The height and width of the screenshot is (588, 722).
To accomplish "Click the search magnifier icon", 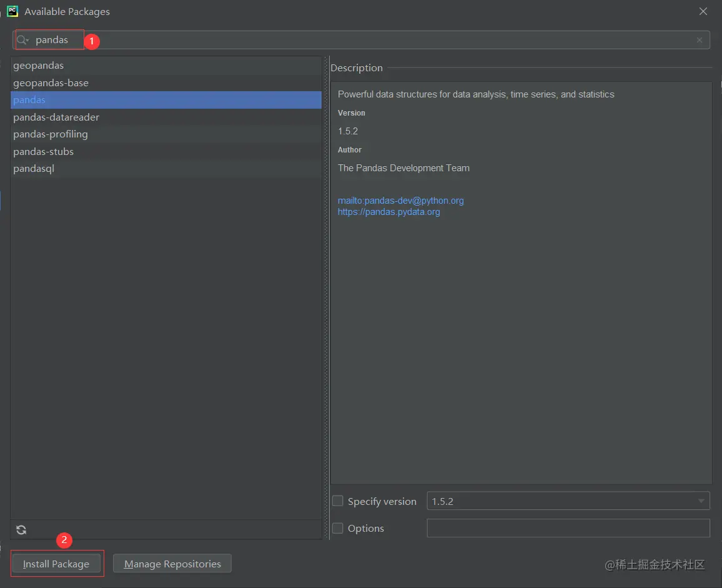I will 22,40.
